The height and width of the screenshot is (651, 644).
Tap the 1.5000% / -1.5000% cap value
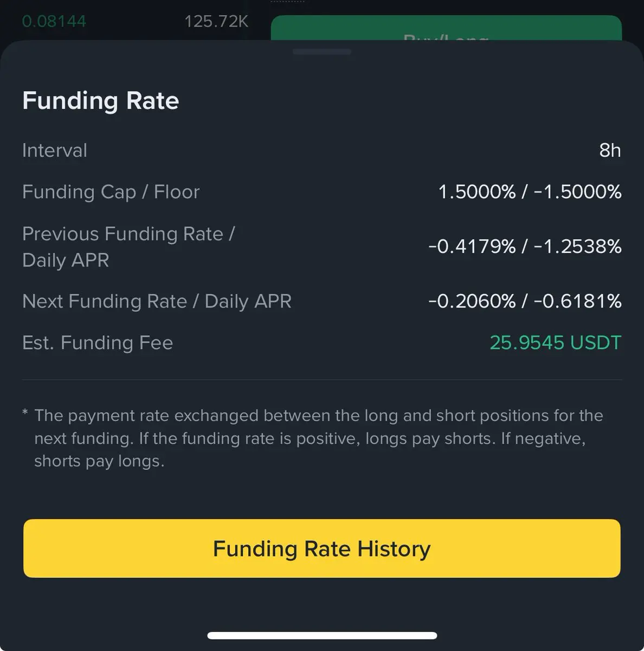click(530, 192)
